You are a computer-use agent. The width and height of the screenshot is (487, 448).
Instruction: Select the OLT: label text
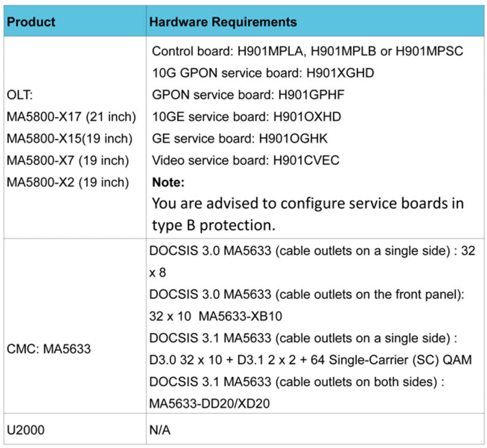point(19,95)
